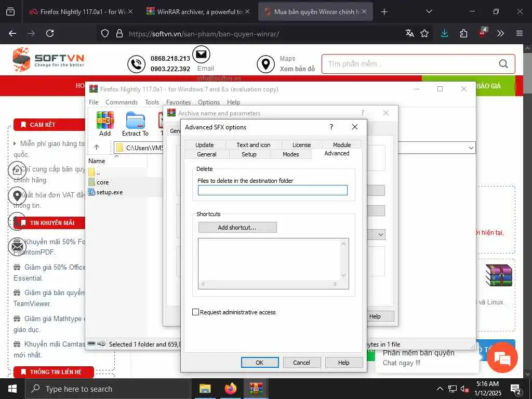Switch to the Text and icon tab
Screen dimensions: 532x399
pos(254,145)
